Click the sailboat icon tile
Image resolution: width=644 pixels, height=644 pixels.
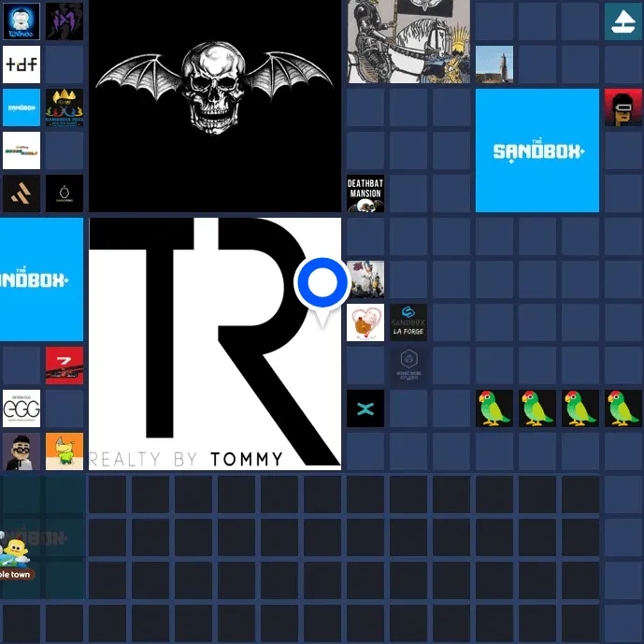623,21
